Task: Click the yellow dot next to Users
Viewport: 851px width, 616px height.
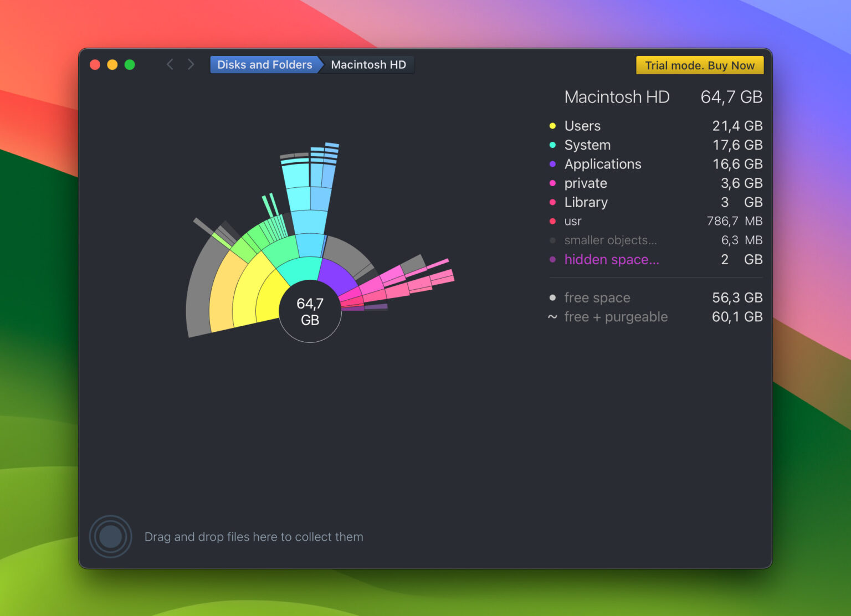Action: click(x=552, y=126)
